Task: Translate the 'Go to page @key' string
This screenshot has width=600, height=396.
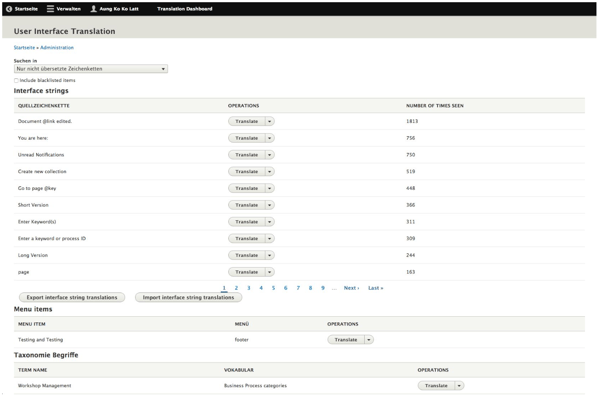Action: pos(246,188)
